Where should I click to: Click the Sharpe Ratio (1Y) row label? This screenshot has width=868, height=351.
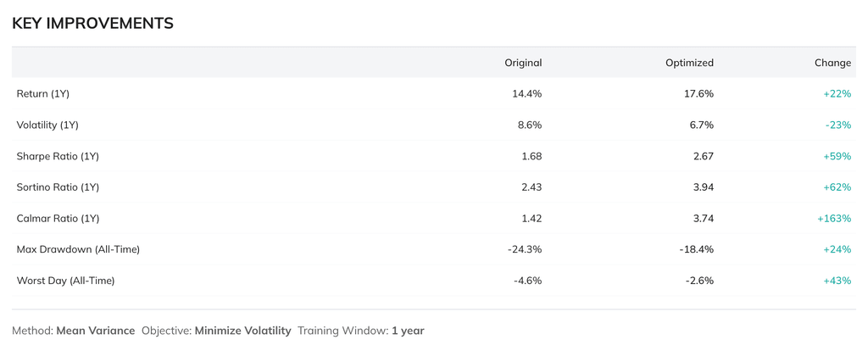pos(58,156)
